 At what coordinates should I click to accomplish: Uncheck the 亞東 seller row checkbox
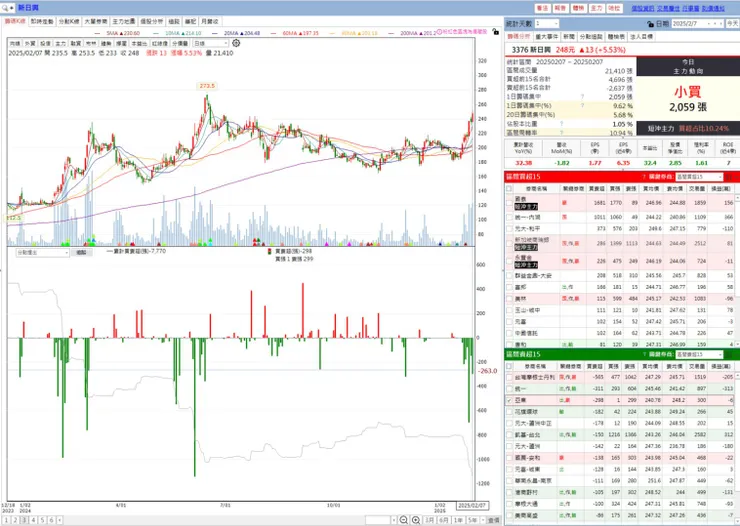(509, 400)
